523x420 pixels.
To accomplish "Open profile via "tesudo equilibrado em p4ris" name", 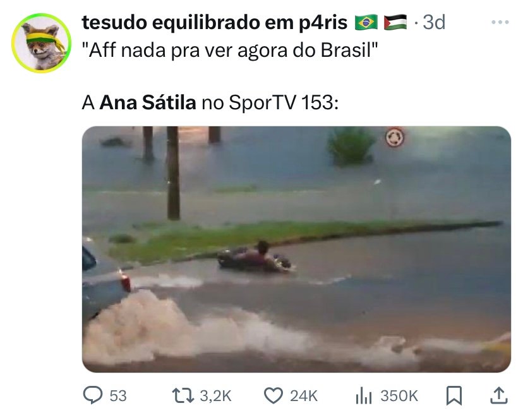I will 215,23.
